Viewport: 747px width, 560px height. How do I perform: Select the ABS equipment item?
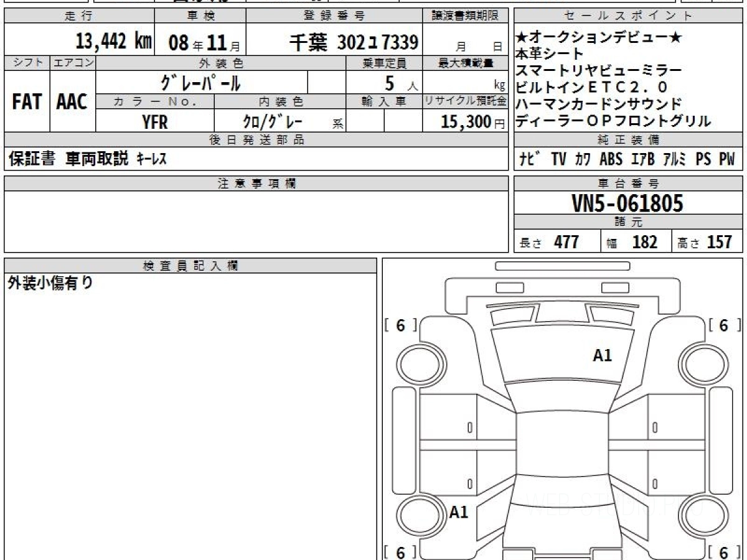click(x=611, y=159)
